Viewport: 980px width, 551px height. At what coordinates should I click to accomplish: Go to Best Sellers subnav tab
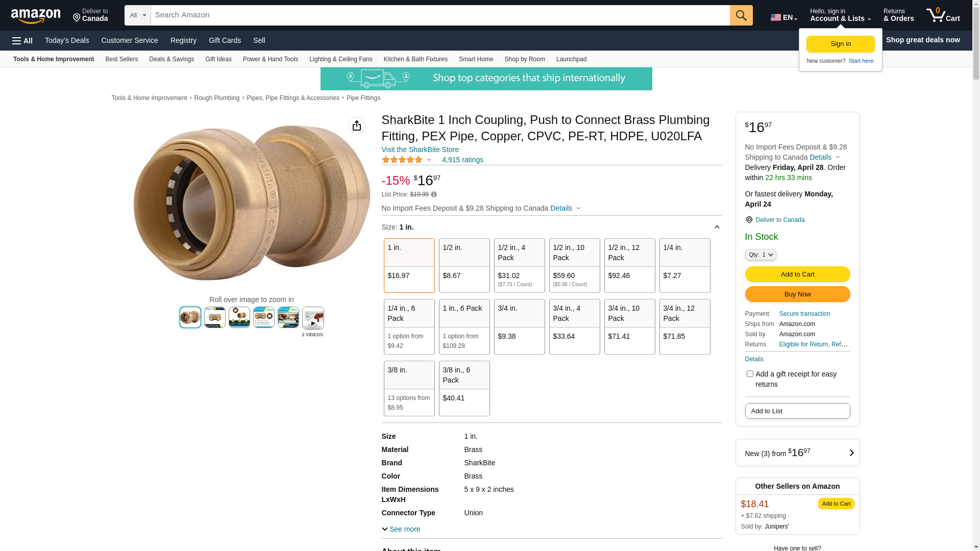click(x=121, y=59)
